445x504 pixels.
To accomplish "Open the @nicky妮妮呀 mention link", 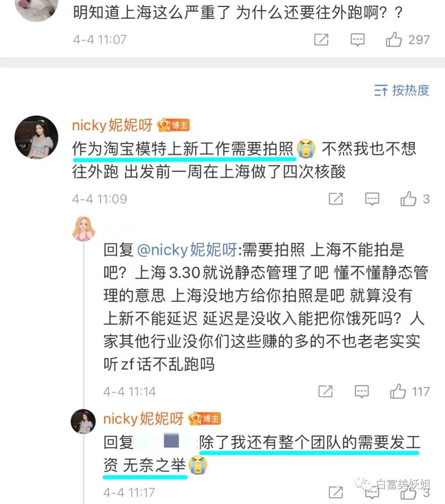I will tap(187, 250).
